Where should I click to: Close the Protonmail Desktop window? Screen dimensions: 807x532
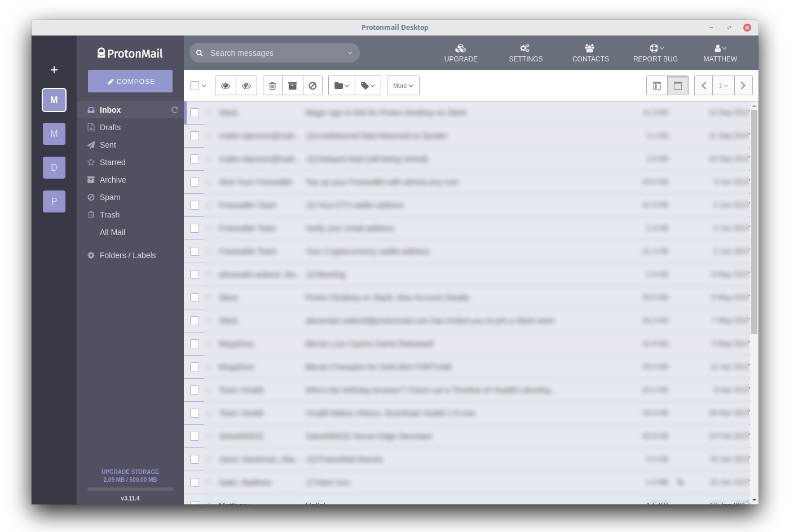pos(747,27)
